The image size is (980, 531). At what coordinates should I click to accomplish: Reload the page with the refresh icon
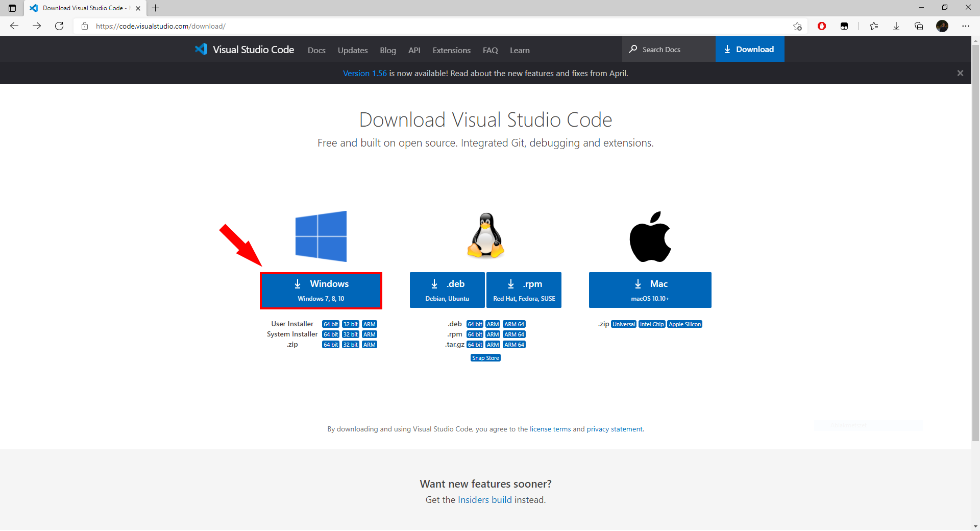59,26
